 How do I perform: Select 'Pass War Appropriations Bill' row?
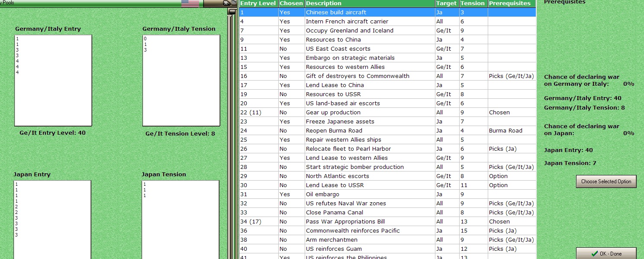pyautogui.click(x=387, y=222)
